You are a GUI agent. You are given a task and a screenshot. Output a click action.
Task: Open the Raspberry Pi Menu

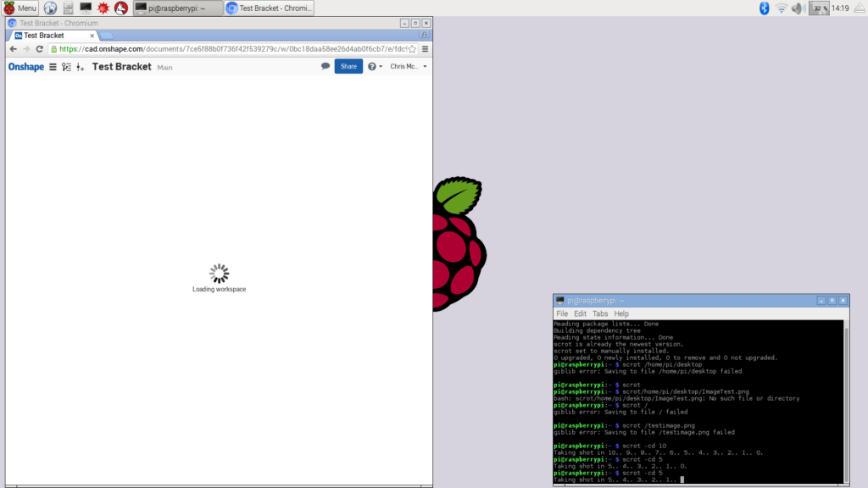point(20,8)
